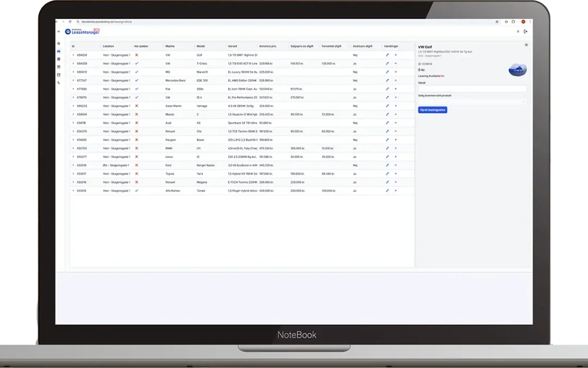
Task: Open the home icon in the sidebar
Action: click(59, 43)
